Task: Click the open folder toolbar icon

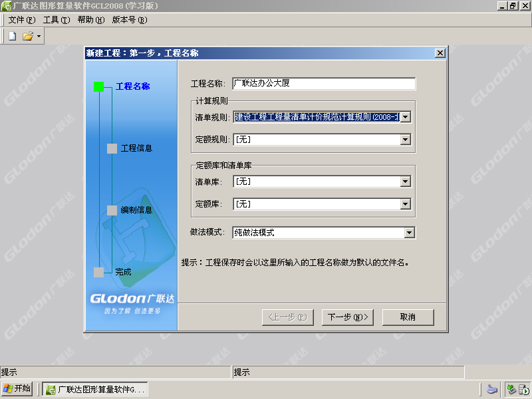Action: click(x=28, y=36)
